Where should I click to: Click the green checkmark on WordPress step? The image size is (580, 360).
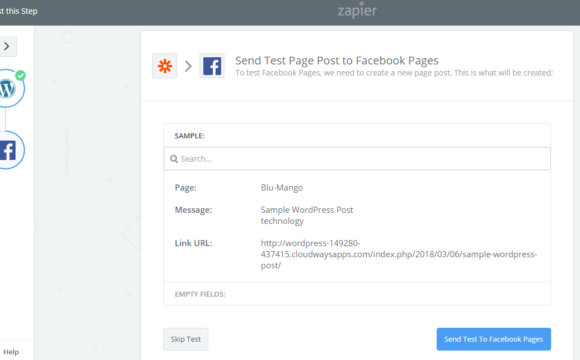point(21,75)
